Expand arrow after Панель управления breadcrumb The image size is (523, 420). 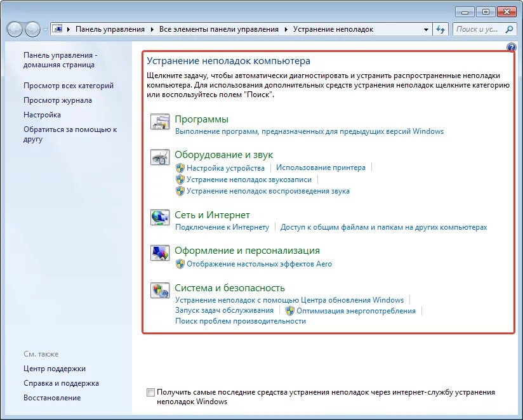pyautogui.click(x=152, y=29)
